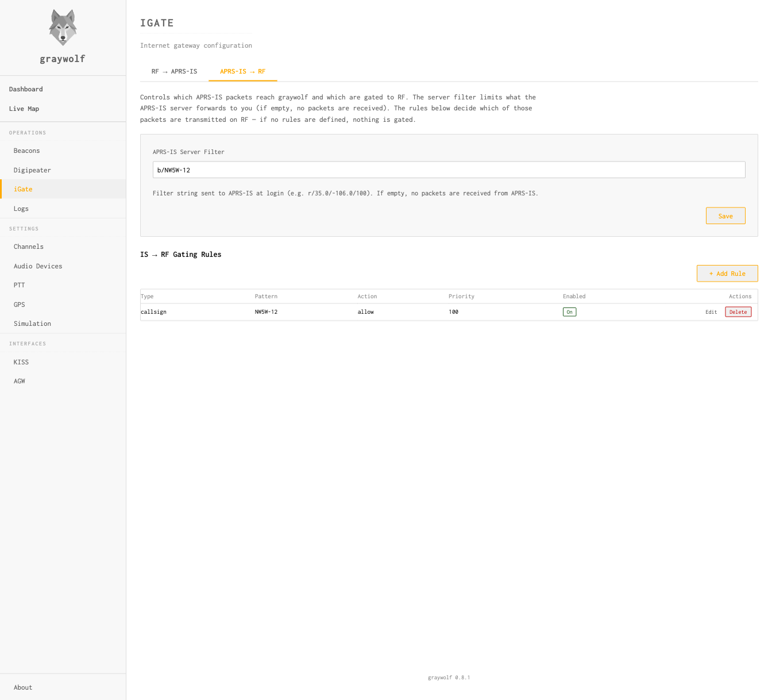The width and height of the screenshot is (772, 700).
Task: Toggle the On switch for NW5W-12 rule
Action: tap(569, 312)
